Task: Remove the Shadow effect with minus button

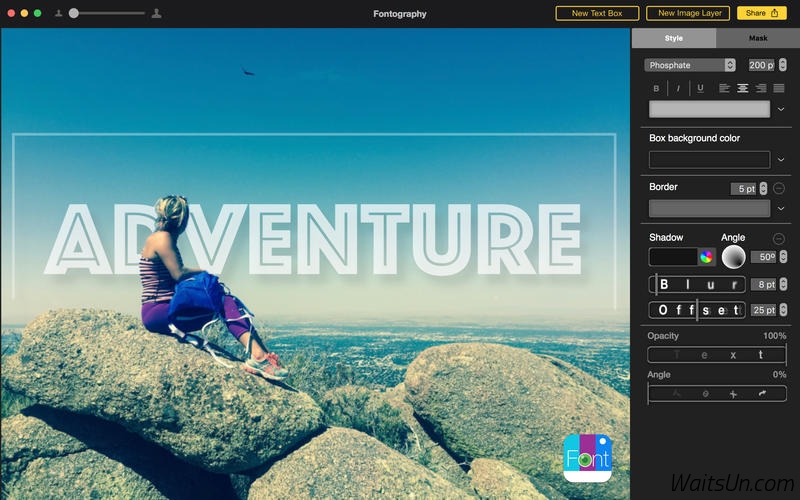Action: (x=779, y=238)
